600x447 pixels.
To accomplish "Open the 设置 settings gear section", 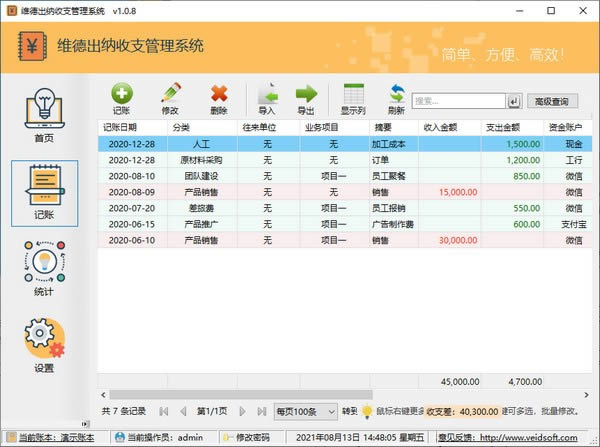I will point(44,345).
